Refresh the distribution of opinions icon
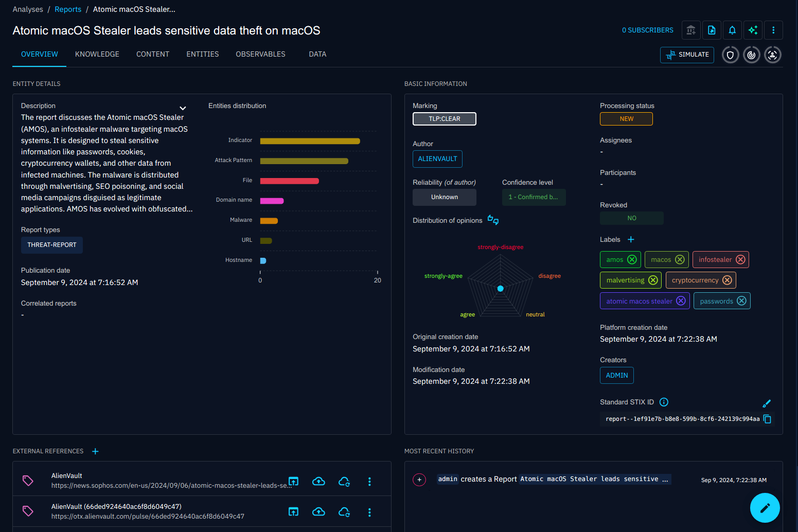This screenshot has width=798, height=532. tap(492, 220)
